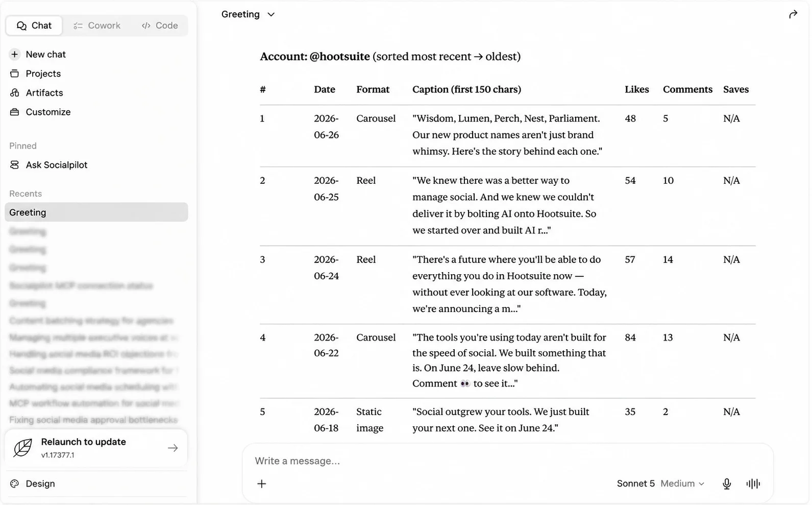Click Likes value 48 in row 1
Viewport: 812px width, 505px height.
[x=630, y=118]
